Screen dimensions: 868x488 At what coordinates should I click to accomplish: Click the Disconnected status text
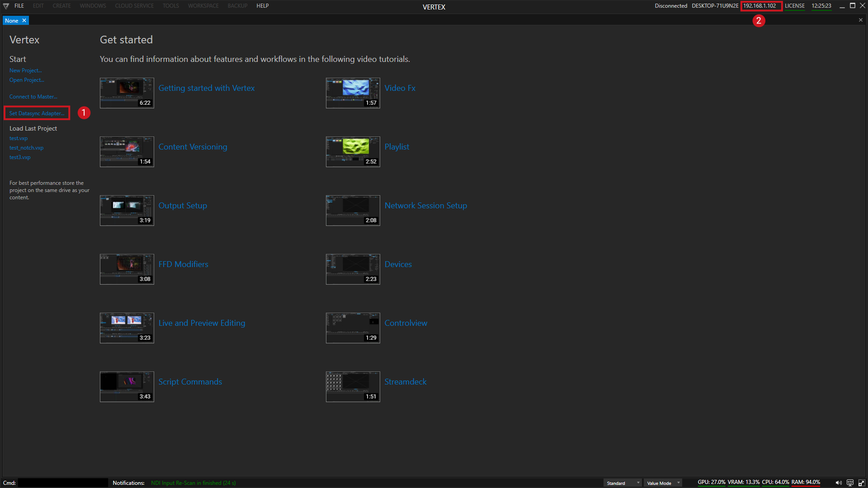coord(671,6)
